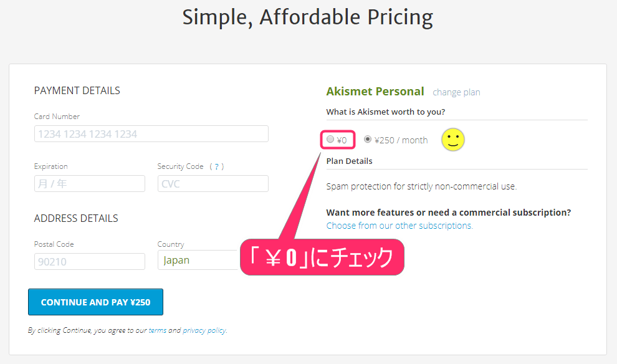The image size is (617, 364).
Task: Open the privacy policy link
Action: [x=204, y=330]
